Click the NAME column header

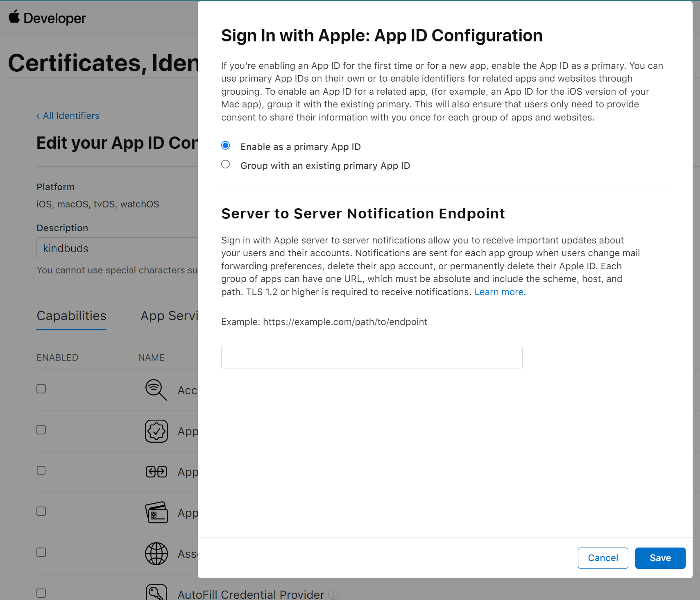click(151, 357)
